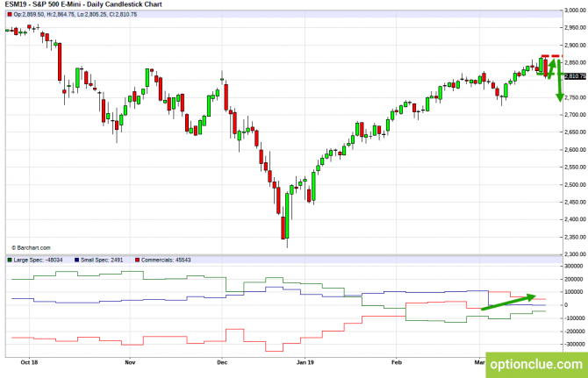
Task: Click the green Large Spec legend swatch
Action: pos(10,260)
